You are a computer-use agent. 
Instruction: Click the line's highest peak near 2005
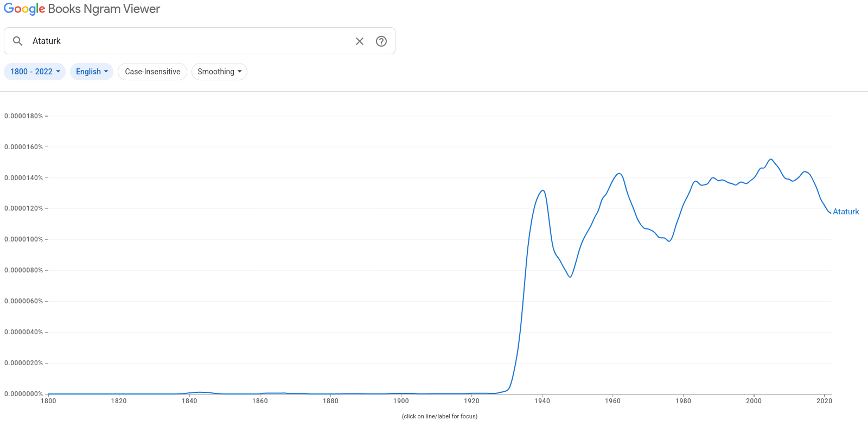[771, 160]
